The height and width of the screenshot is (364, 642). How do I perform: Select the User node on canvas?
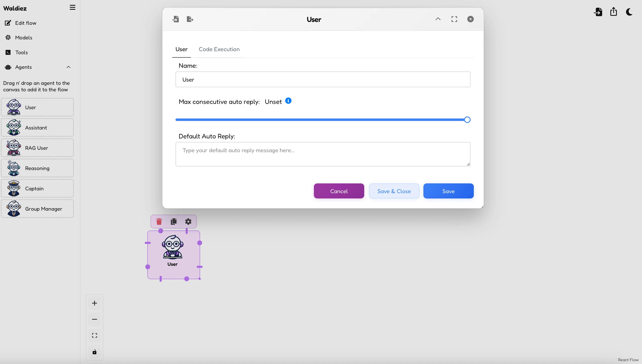[x=173, y=255]
